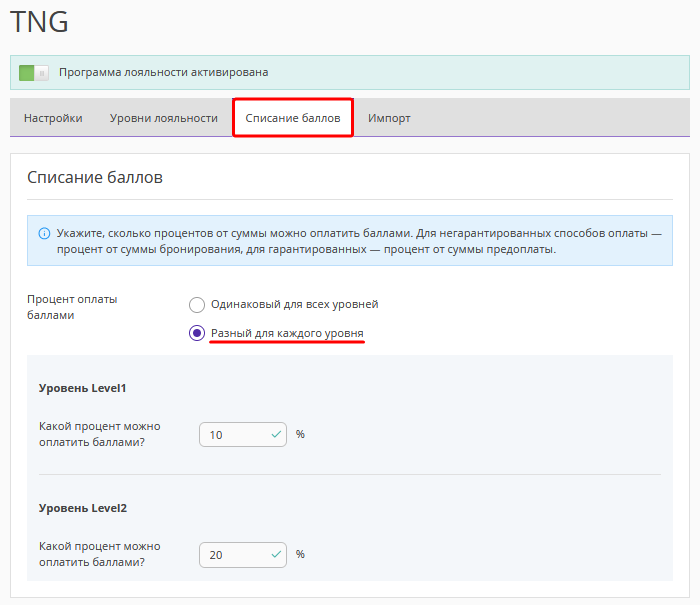The width and height of the screenshot is (700, 605).
Task: Toggle the loyalty program activation switch
Action: 34,73
